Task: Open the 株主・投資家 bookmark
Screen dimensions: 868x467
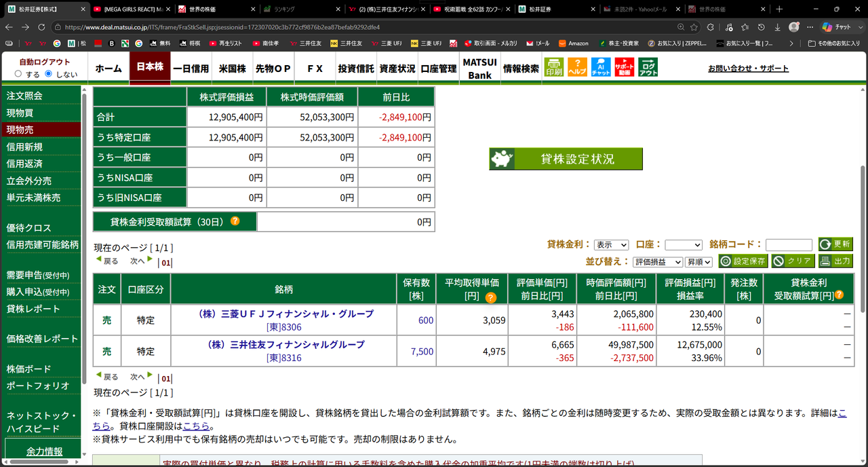Action: pos(618,43)
